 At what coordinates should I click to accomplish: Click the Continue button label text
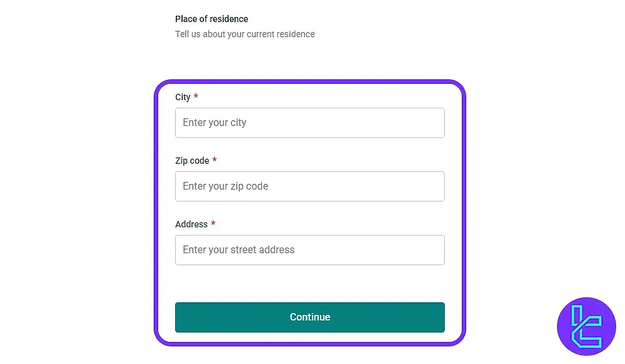point(309,317)
